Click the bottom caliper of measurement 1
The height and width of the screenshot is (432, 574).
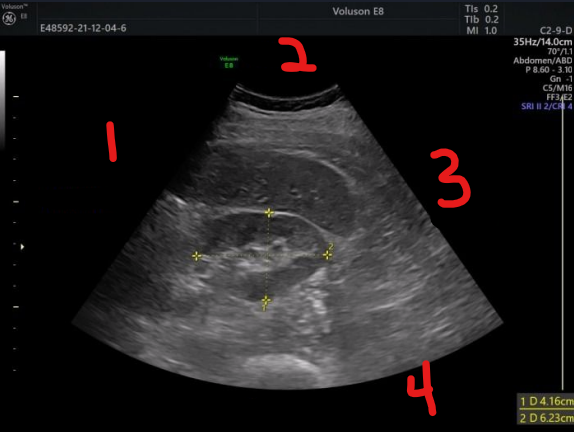(266, 301)
